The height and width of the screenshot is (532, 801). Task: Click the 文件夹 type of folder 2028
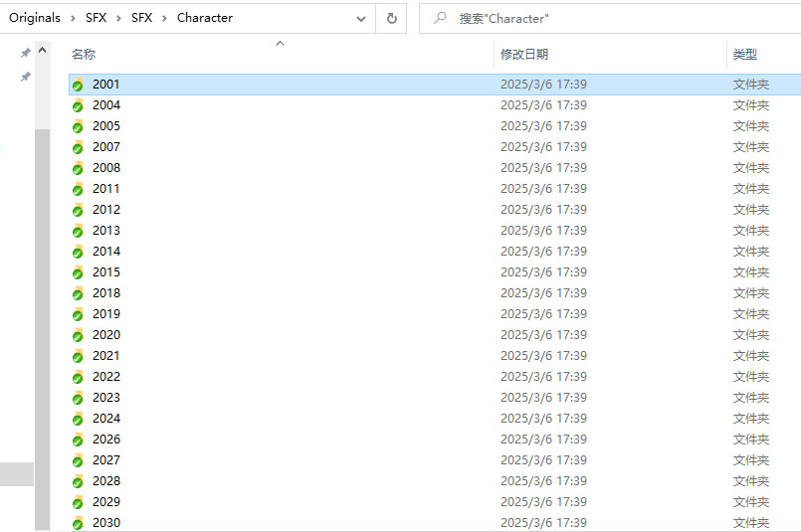(x=751, y=481)
